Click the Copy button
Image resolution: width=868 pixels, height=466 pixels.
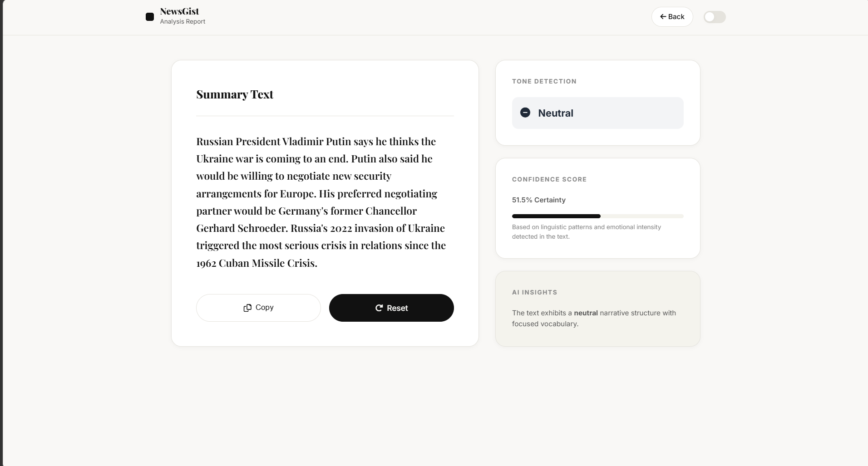coord(258,308)
